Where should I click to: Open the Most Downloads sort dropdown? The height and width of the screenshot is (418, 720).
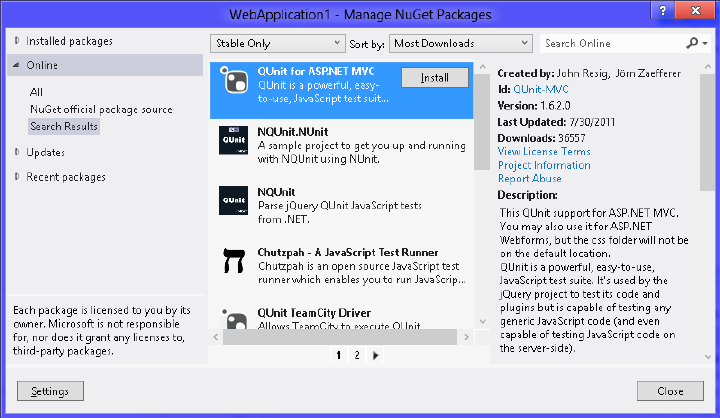461,43
